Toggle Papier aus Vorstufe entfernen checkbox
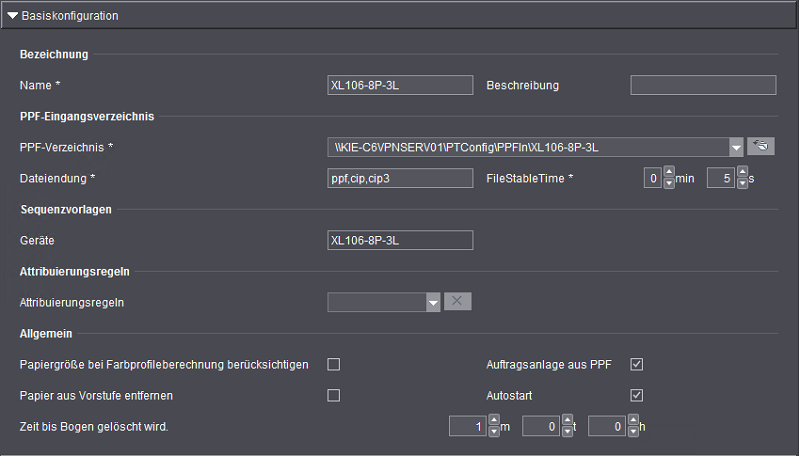The image size is (800, 456). click(334, 395)
